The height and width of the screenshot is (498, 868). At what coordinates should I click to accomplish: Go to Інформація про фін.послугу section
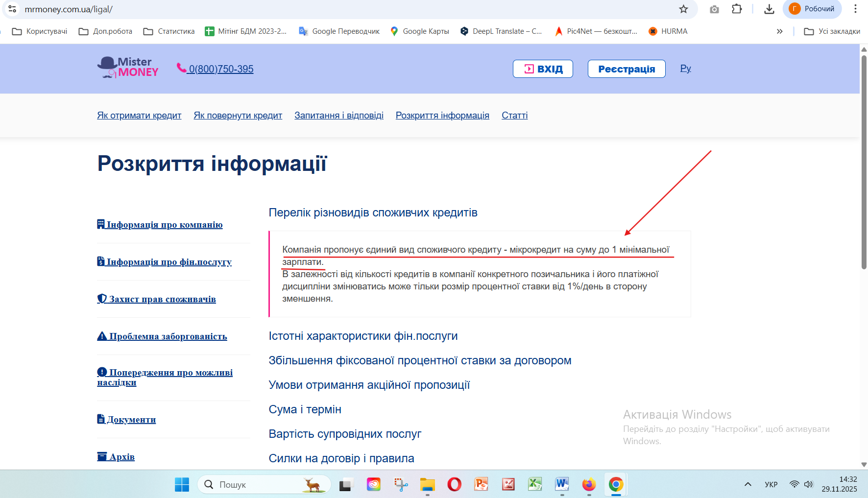click(x=165, y=262)
